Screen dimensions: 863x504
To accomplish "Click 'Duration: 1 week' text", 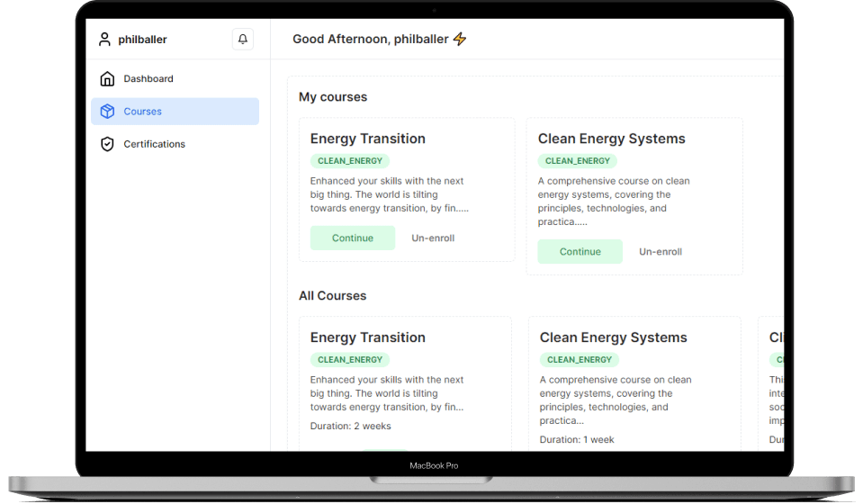I will pyautogui.click(x=577, y=439).
